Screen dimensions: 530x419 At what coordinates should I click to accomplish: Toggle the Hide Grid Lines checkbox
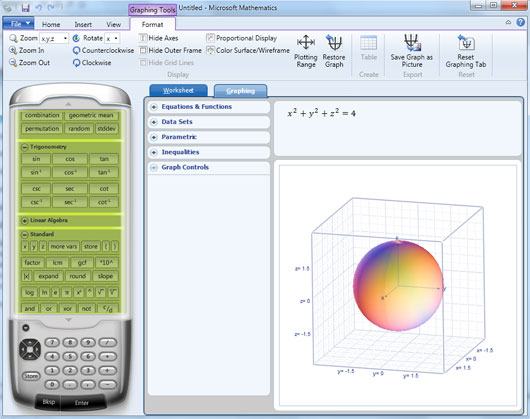143,63
